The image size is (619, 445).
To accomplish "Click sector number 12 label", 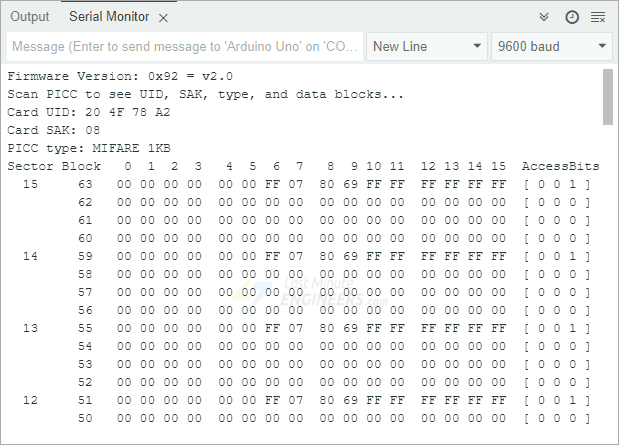I will tap(30, 400).
